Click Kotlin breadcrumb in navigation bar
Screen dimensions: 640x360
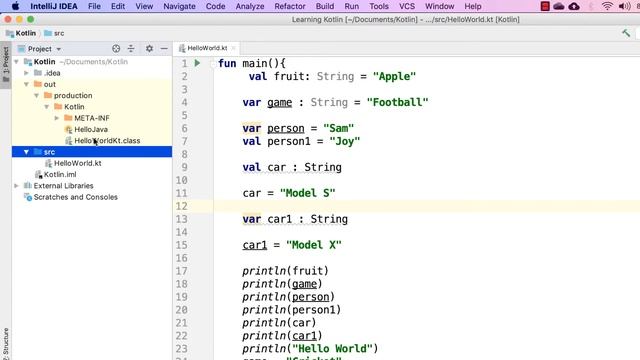(21, 33)
